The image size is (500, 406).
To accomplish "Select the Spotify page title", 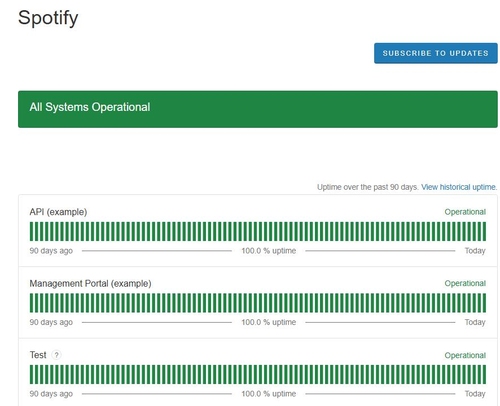I will pos(48,18).
